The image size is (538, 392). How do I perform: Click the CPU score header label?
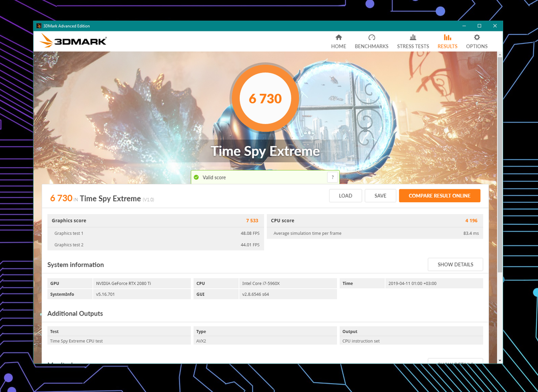(x=282, y=220)
